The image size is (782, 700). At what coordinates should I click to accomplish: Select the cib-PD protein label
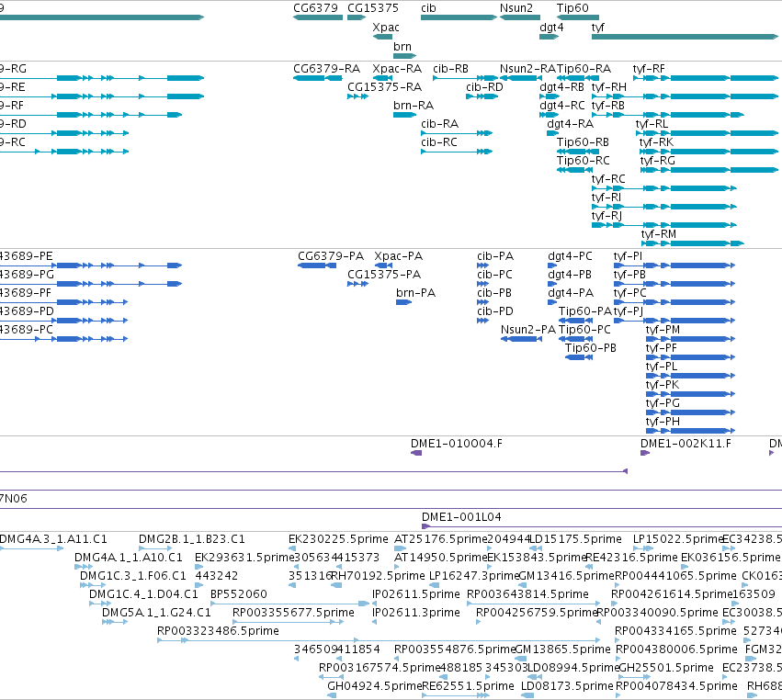(x=495, y=311)
